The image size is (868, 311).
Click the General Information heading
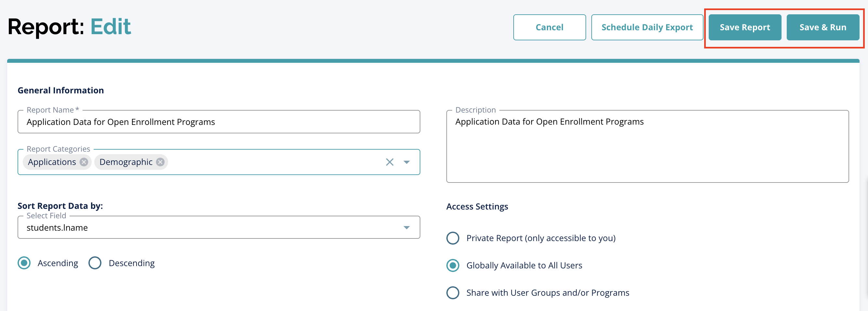click(x=61, y=90)
